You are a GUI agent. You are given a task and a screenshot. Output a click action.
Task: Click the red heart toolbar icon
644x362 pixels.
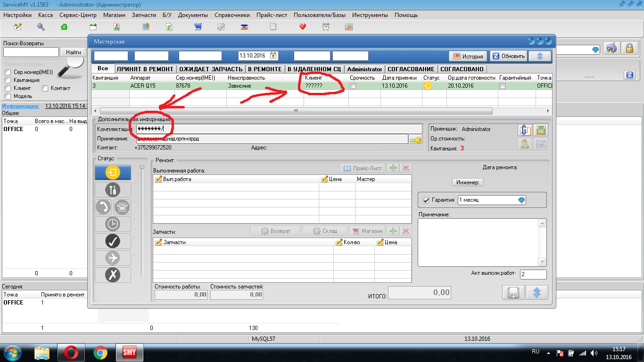click(x=303, y=27)
